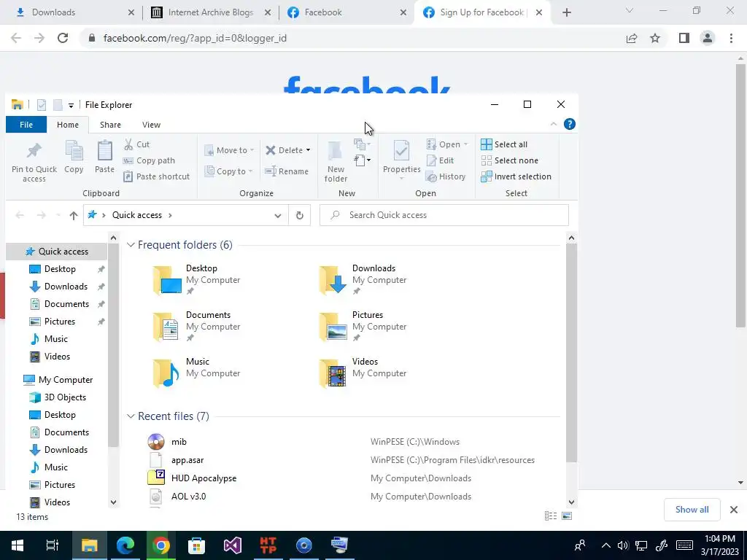Open Microsoft Edge from taskbar
747x560 pixels.
(125, 545)
